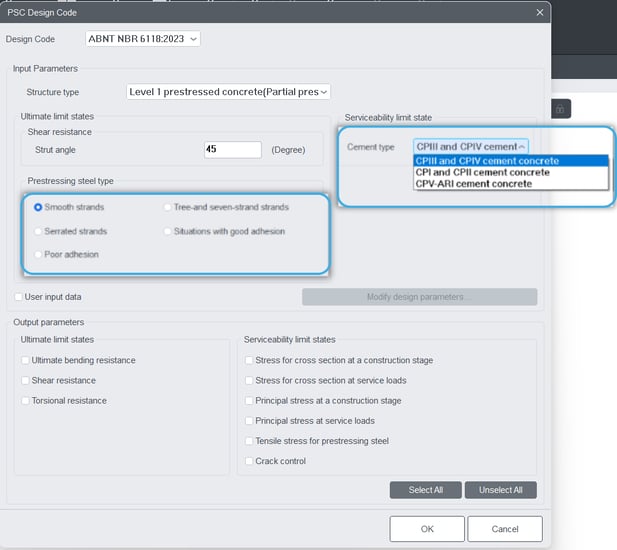617x550 pixels.
Task: Enable the User input data checkbox
Action: (19, 297)
